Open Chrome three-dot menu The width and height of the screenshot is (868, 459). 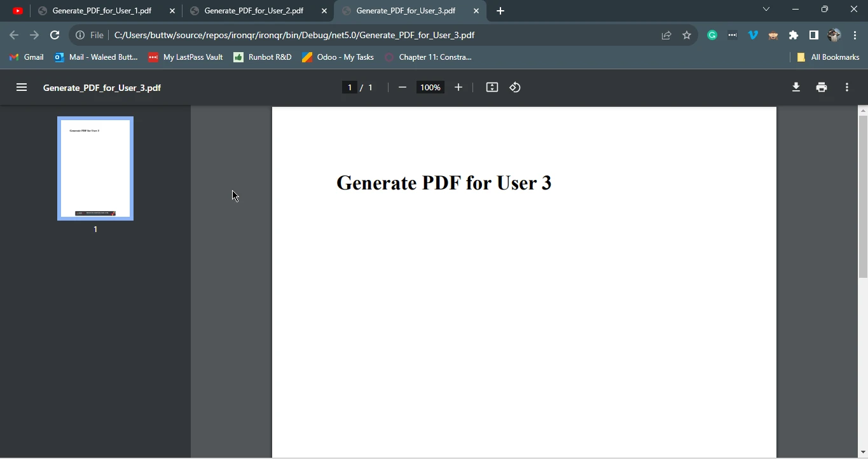(x=855, y=35)
